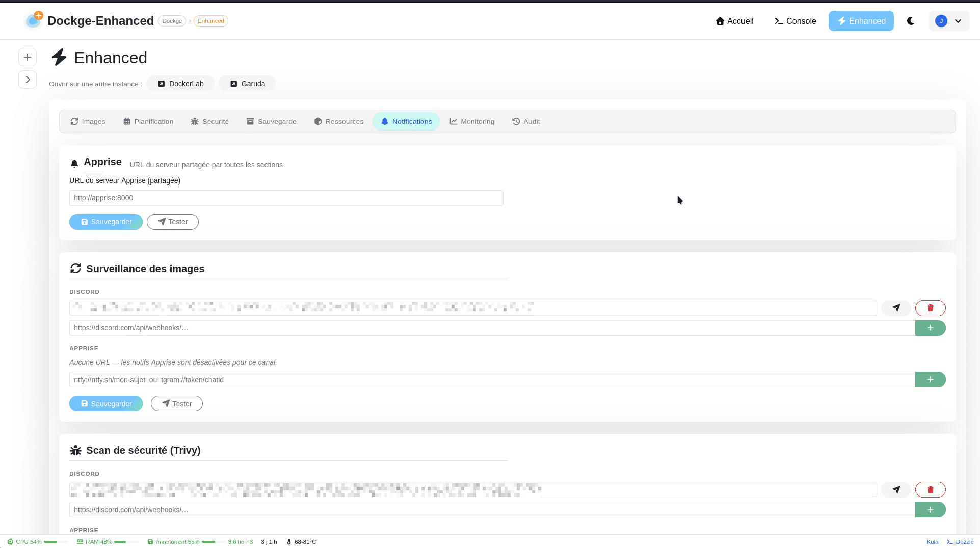Viewport: 980px width, 548px height.
Task: Send test to Surveillance des images Discord webhook
Action: pyautogui.click(x=896, y=308)
